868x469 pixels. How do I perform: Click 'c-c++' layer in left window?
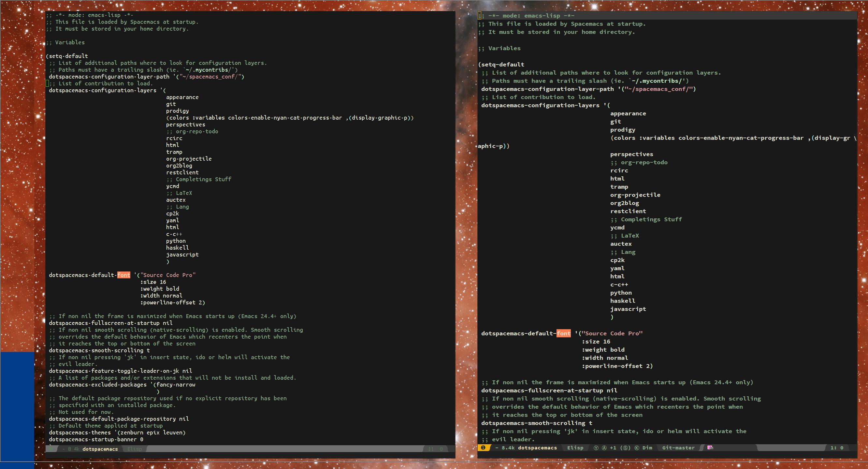click(x=174, y=234)
